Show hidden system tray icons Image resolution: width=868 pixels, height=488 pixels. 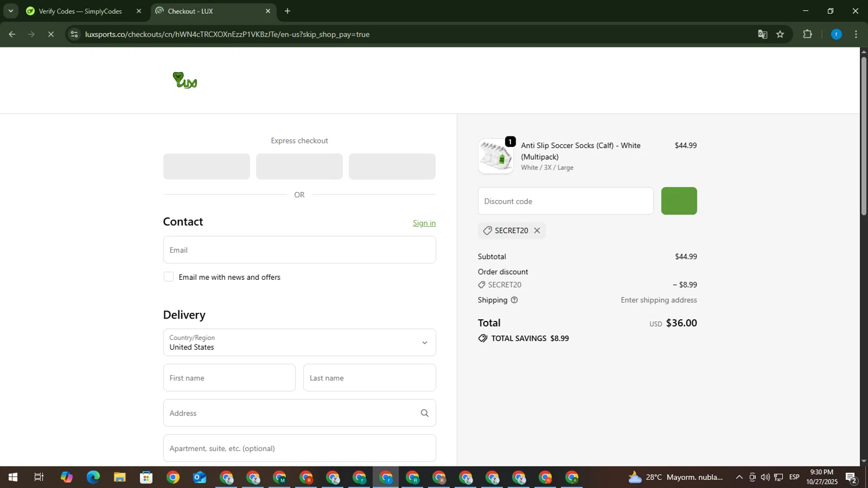(739, 478)
